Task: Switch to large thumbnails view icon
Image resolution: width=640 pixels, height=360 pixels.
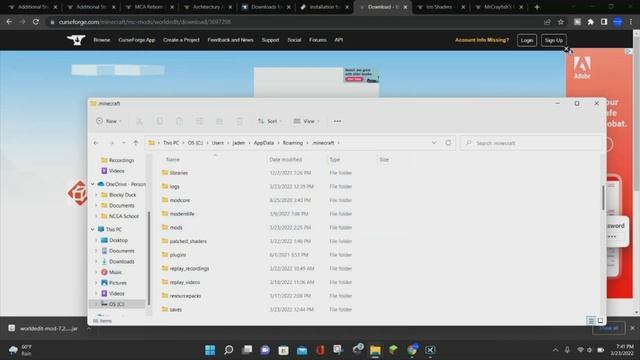Action: pos(600,321)
